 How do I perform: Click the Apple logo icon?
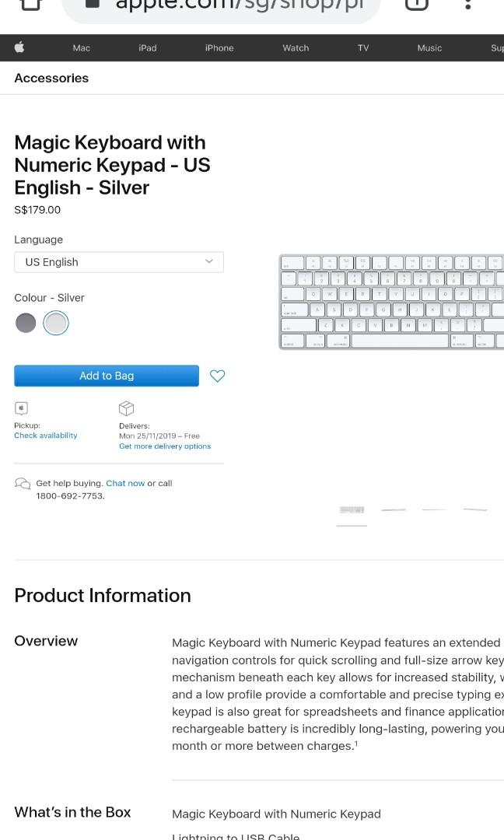pos(19,47)
